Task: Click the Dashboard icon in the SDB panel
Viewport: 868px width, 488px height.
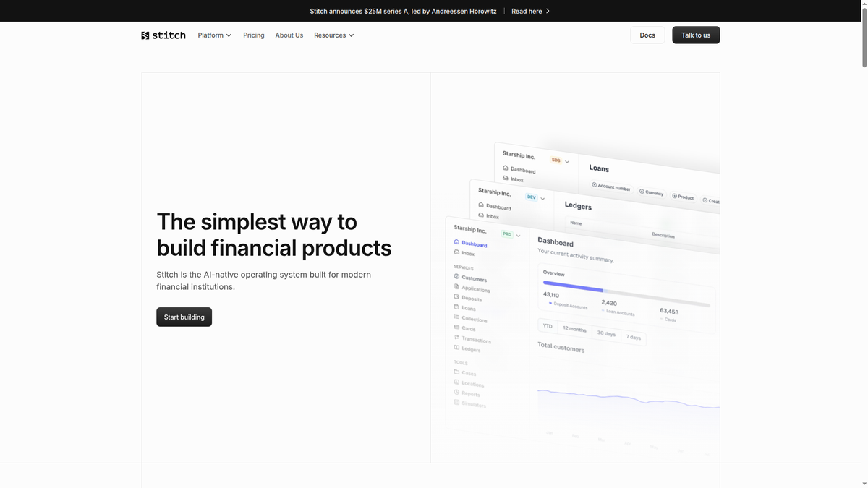Action: point(506,168)
